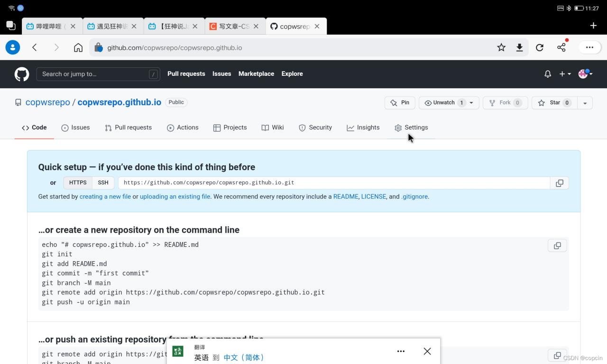Close the 哔哩哔哩 tab
The height and width of the screenshot is (364, 607).
[73, 27]
